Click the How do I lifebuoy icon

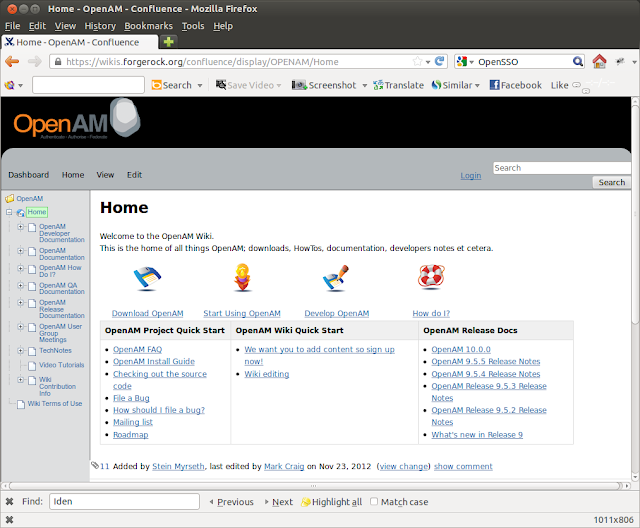click(431, 277)
